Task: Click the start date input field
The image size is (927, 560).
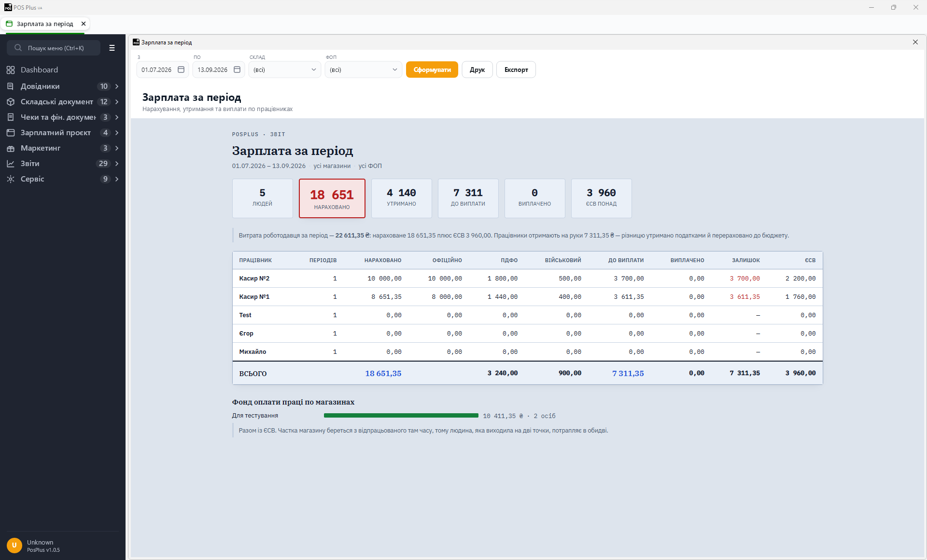Action: 163,70
